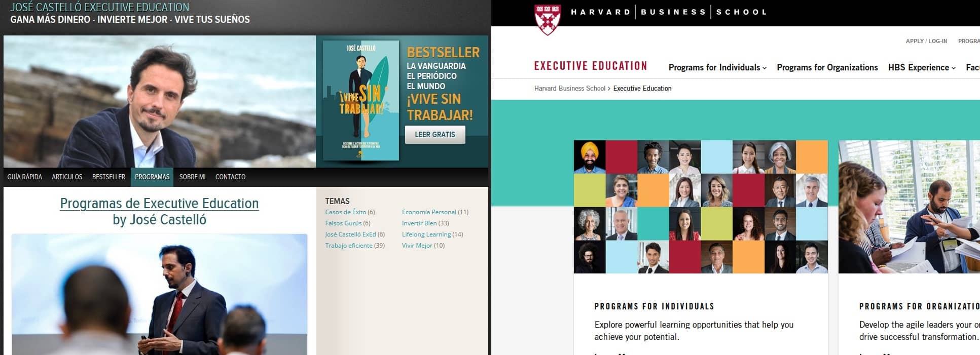Click Harvard Business School breadcrumb link

(x=570, y=88)
